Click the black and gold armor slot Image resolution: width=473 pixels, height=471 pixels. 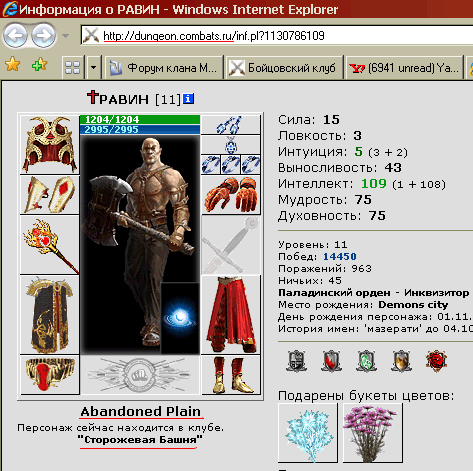(50, 315)
